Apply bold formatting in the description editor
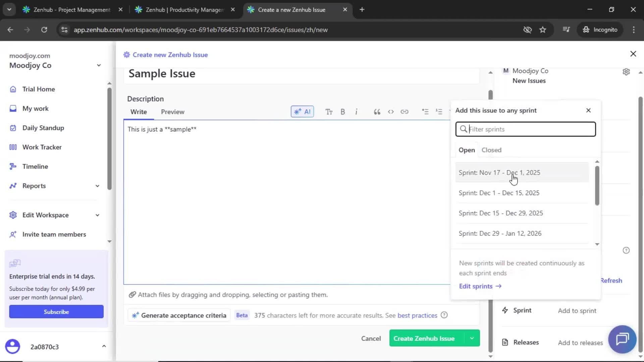This screenshot has width=644, height=362. coord(343,112)
